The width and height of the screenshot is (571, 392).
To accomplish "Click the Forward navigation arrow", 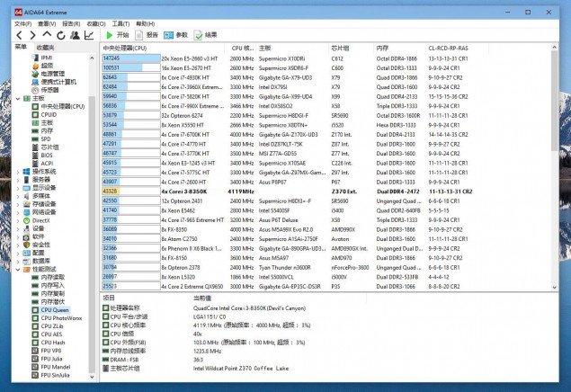I will (32, 35).
